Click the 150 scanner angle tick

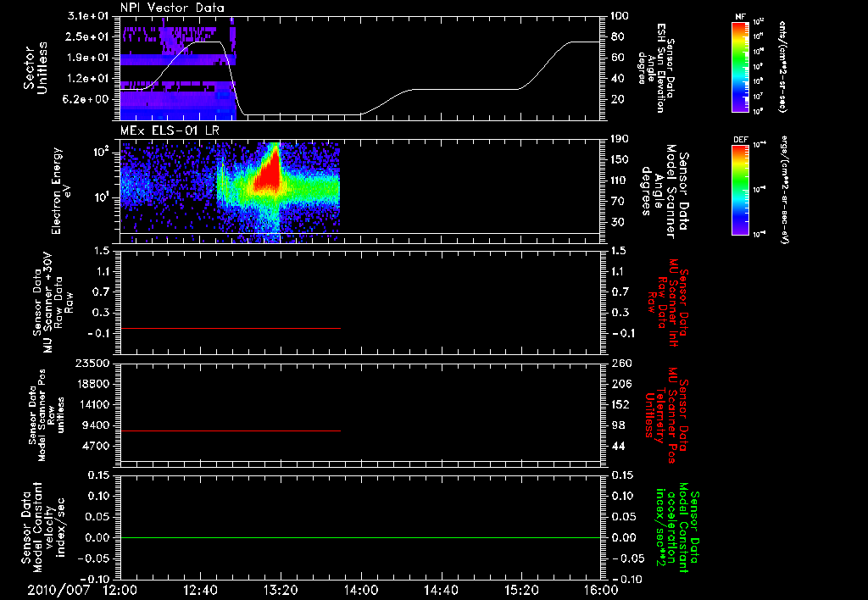[620, 159]
